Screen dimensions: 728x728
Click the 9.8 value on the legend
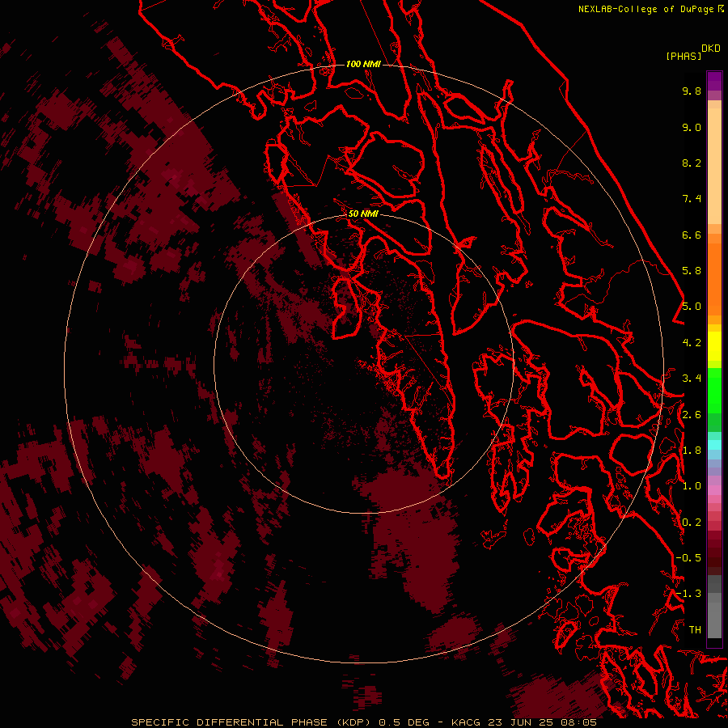[x=692, y=91]
